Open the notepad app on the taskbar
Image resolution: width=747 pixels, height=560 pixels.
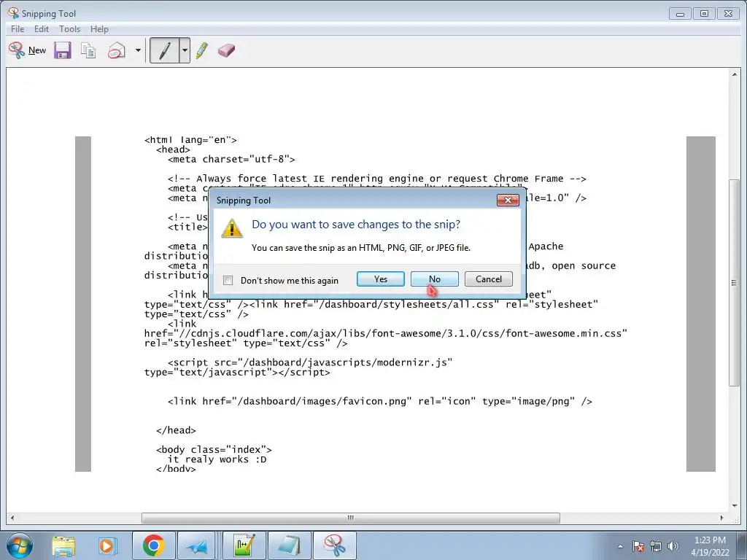(290, 545)
